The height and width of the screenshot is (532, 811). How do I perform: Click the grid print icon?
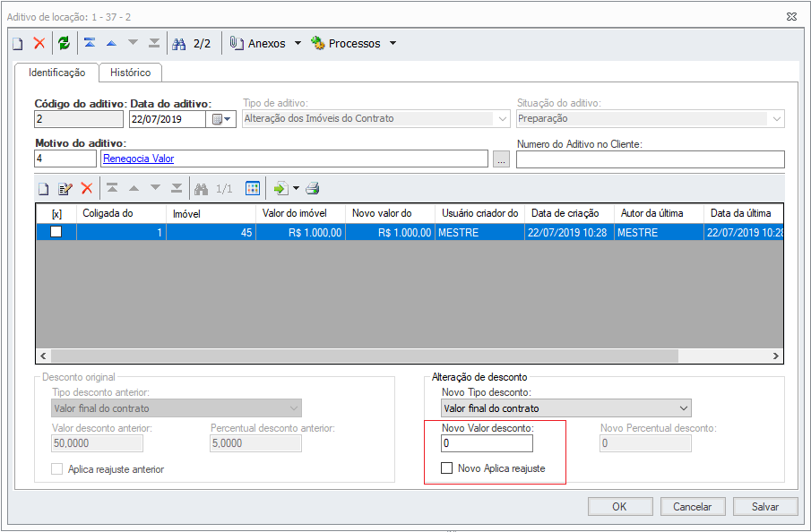313,189
